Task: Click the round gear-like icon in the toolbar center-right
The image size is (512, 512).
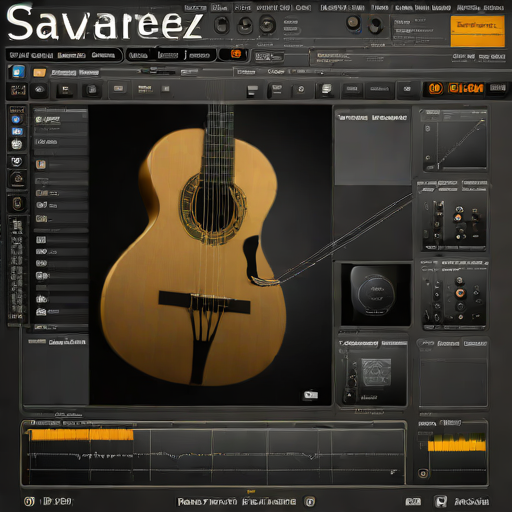Action: point(301,89)
